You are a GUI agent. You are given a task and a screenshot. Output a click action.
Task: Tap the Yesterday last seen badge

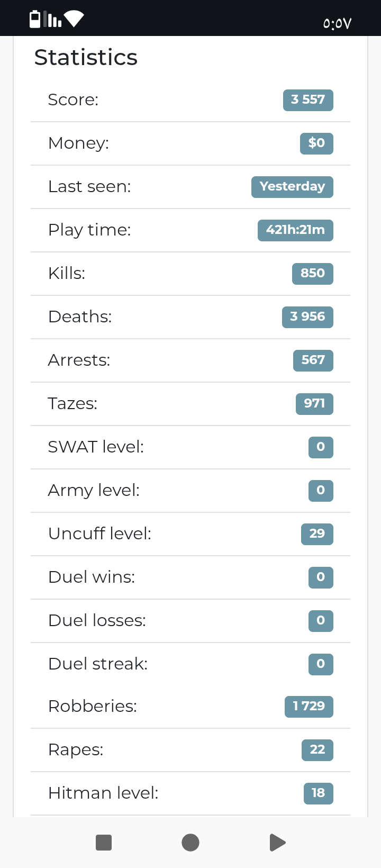292,187
